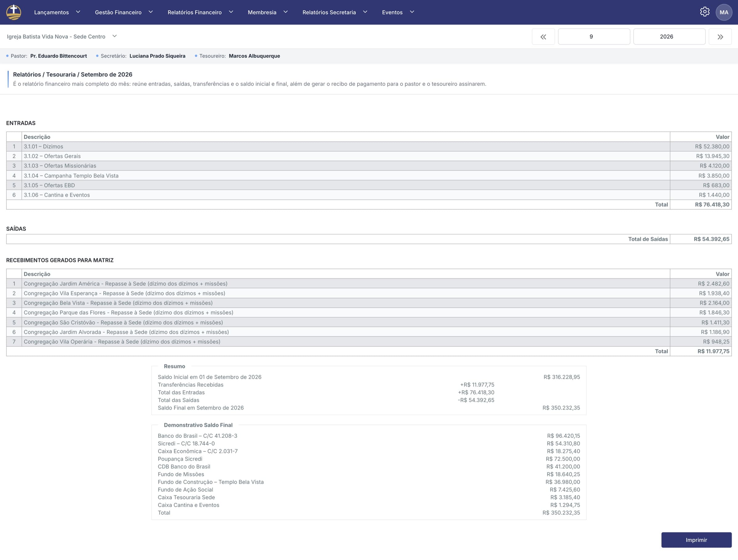The image size is (738, 560).
Task: Expand the Eventos chevron
Action: (412, 12)
